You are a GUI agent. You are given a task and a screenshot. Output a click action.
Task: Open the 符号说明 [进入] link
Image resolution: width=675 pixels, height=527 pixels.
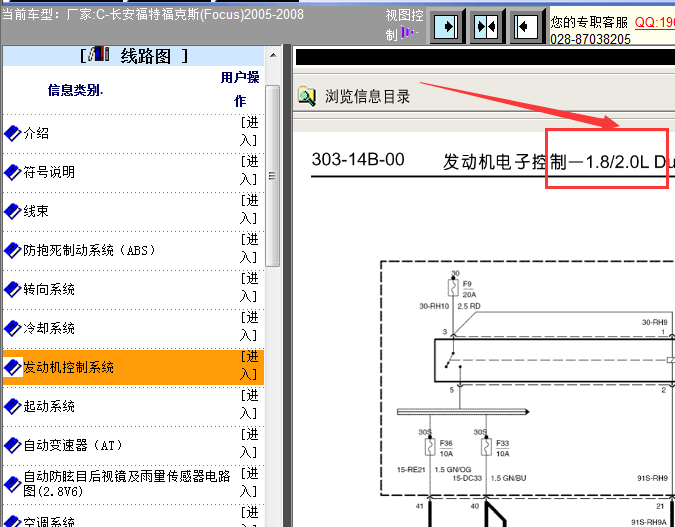(x=249, y=170)
